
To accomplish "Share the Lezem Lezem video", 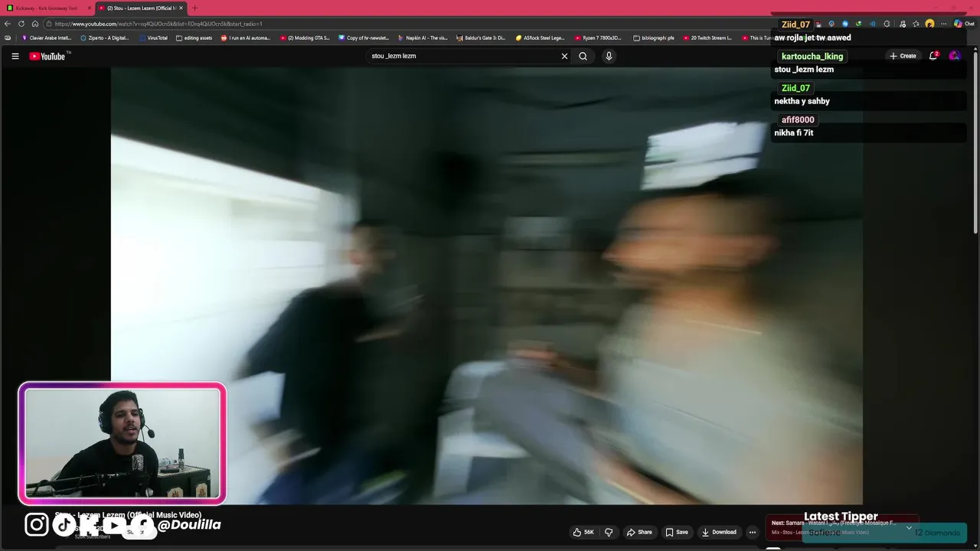I will point(639,532).
